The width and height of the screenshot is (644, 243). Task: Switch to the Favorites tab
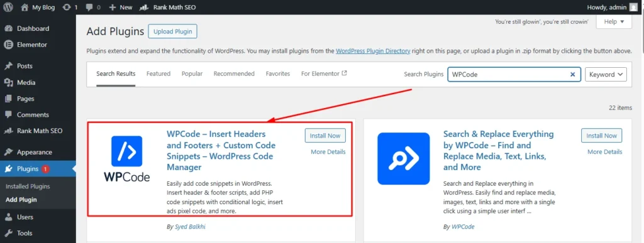pyautogui.click(x=277, y=73)
